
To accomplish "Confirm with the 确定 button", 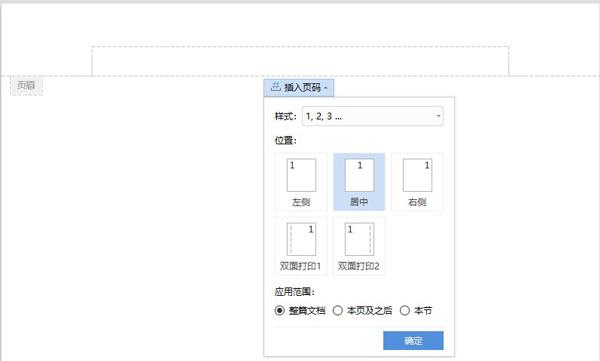I will tap(413, 340).
